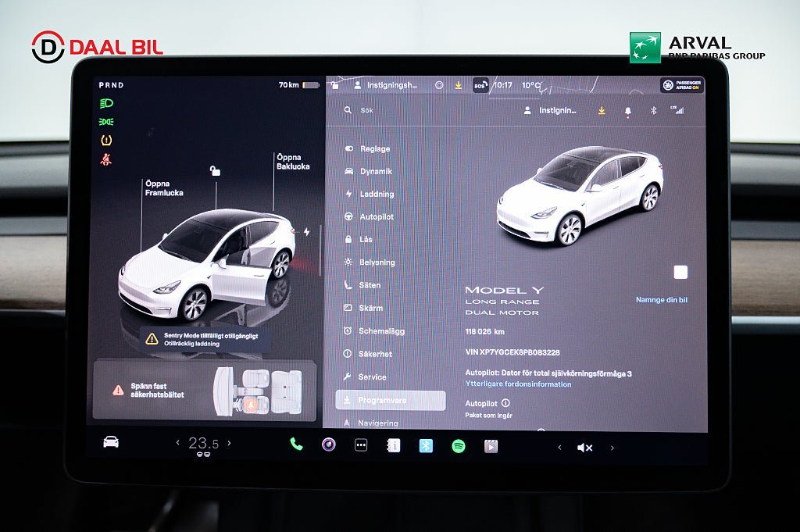Image resolution: width=800 pixels, height=532 pixels.
Task: Increase cabin temperature with the right arrow
Action: click(229, 443)
